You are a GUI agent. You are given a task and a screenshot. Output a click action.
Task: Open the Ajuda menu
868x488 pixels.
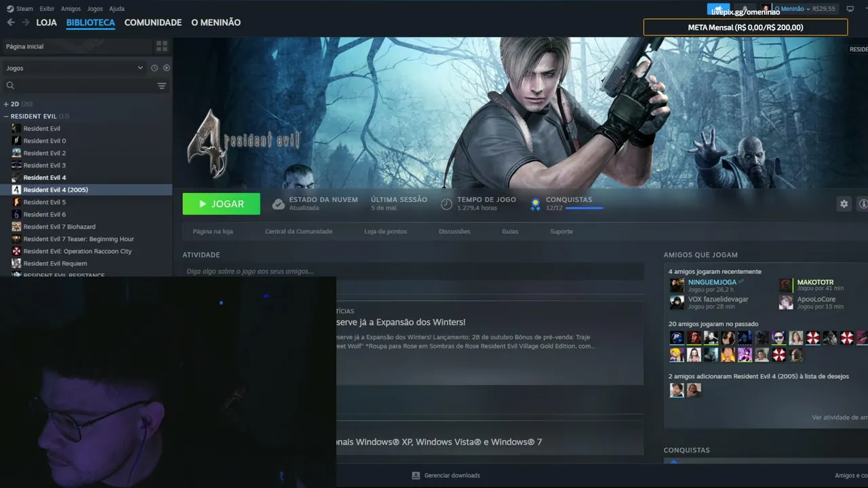click(x=117, y=9)
